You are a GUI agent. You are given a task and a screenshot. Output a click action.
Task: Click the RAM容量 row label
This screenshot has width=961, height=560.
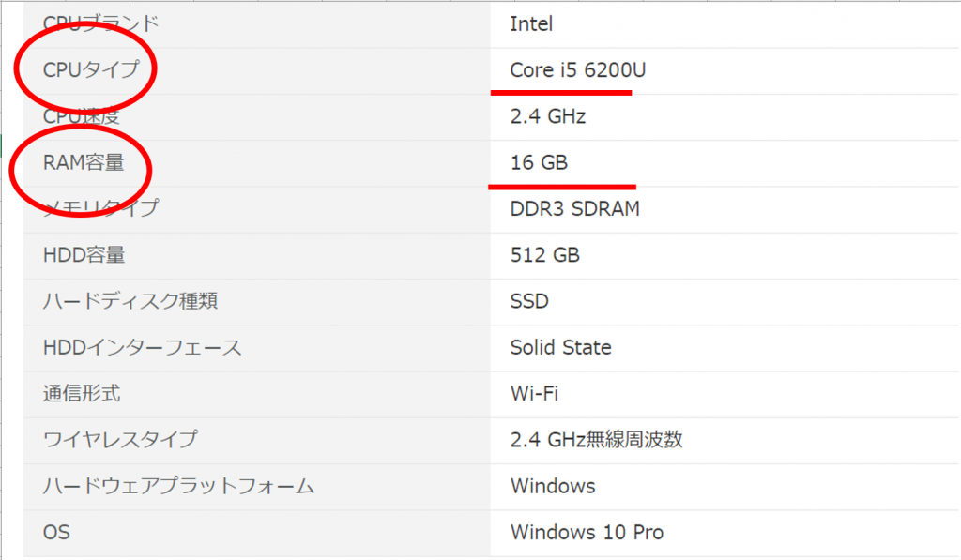(x=84, y=162)
